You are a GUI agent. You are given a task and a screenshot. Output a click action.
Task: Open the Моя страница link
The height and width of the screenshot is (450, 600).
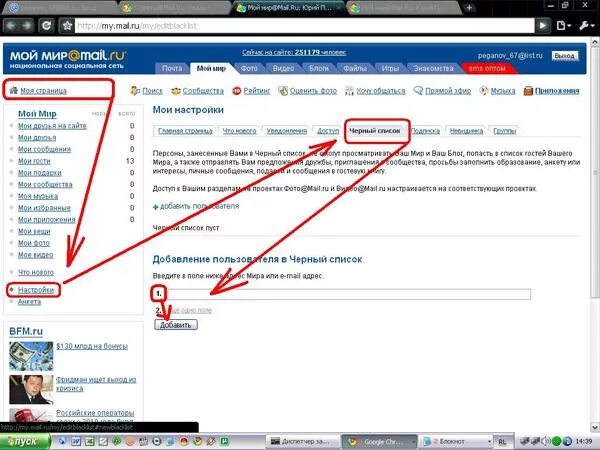coord(43,91)
